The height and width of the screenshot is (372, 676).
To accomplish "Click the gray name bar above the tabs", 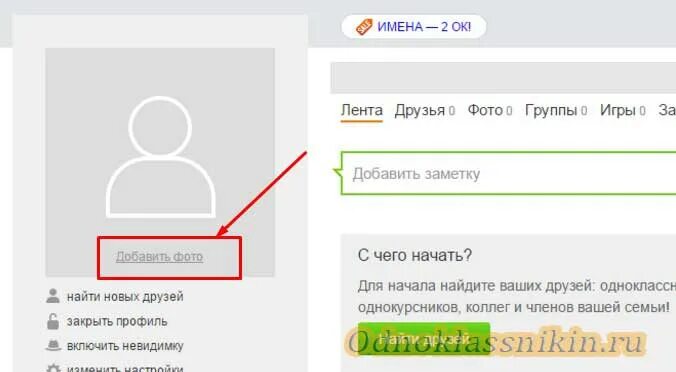I will [503, 78].
